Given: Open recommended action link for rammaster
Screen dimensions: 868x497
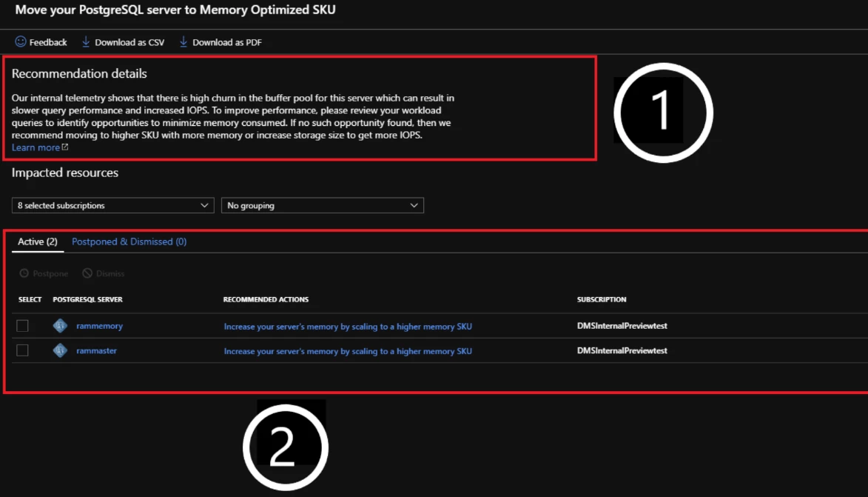Looking at the screenshot, I should pyautogui.click(x=348, y=351).
